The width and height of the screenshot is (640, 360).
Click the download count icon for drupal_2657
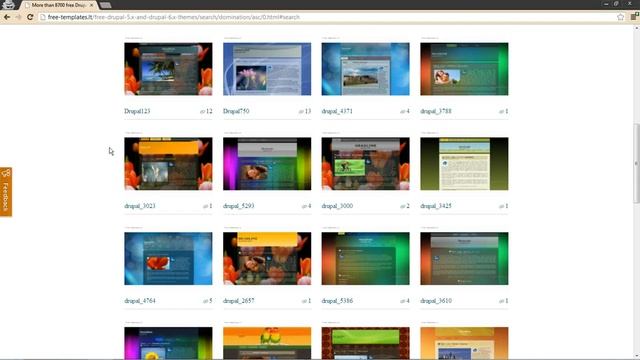tap(304, 301)
